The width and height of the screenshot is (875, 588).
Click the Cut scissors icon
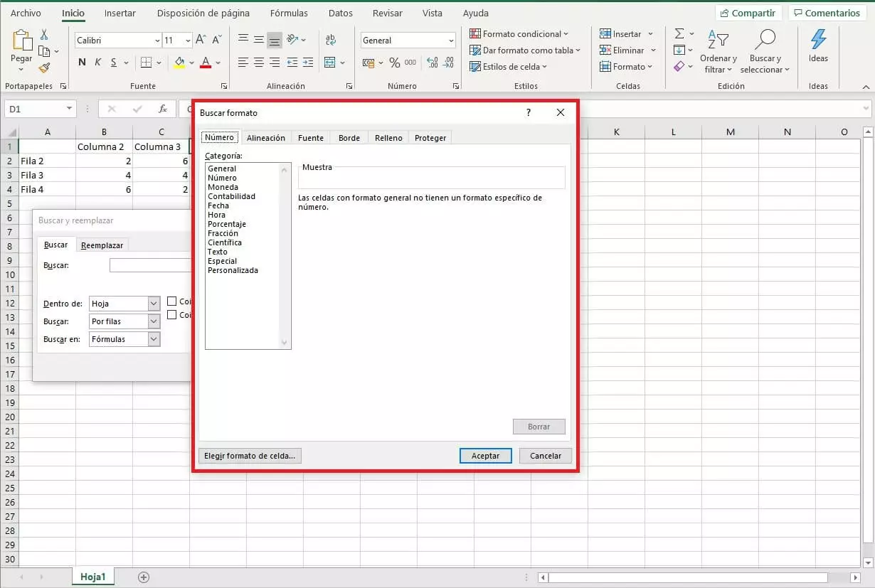click(44, 34)
